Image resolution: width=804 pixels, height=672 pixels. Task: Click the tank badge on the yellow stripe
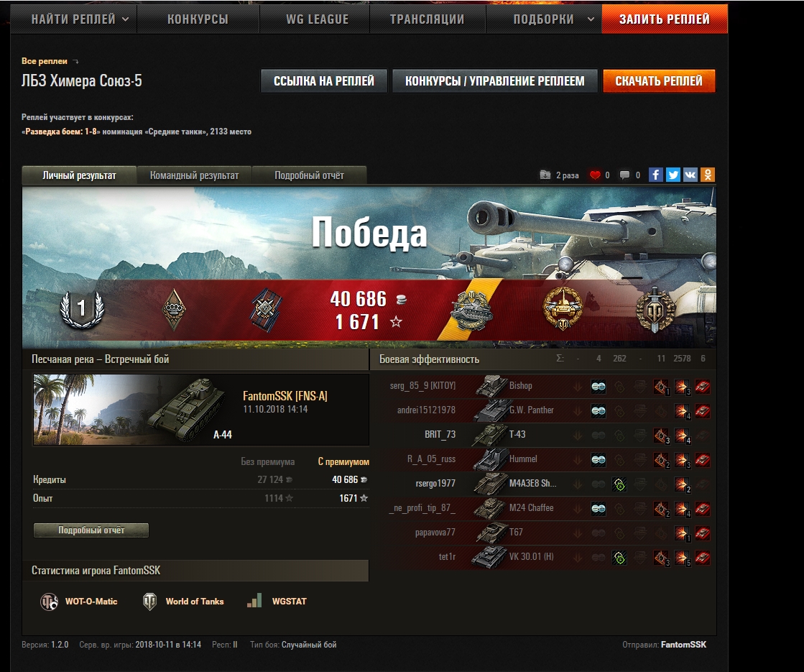472,310
